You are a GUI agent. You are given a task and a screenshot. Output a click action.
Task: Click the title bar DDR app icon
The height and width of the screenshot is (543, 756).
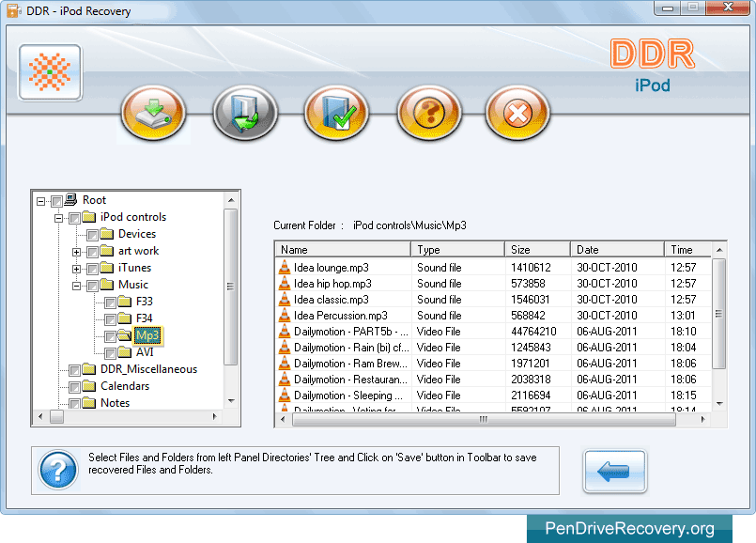point(14,10)
